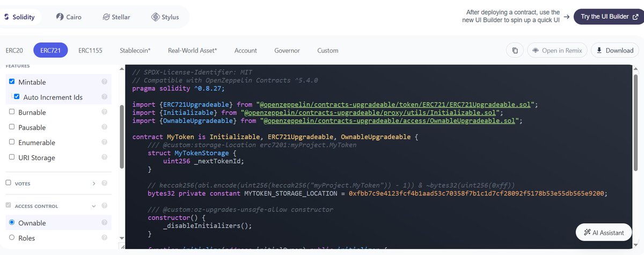Click the '_disableInitializers();' line

[x=207, y=226]
